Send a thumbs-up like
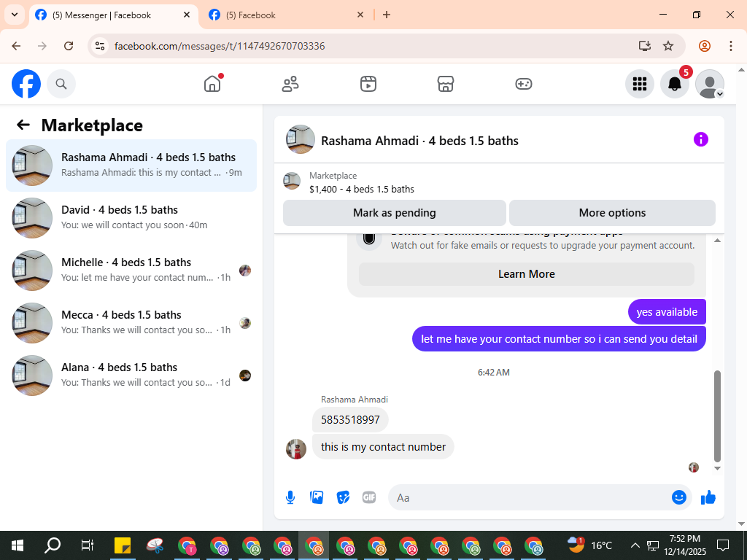Image resolution: width=747 pixels, height=560 pixels. tap(708, 497)
